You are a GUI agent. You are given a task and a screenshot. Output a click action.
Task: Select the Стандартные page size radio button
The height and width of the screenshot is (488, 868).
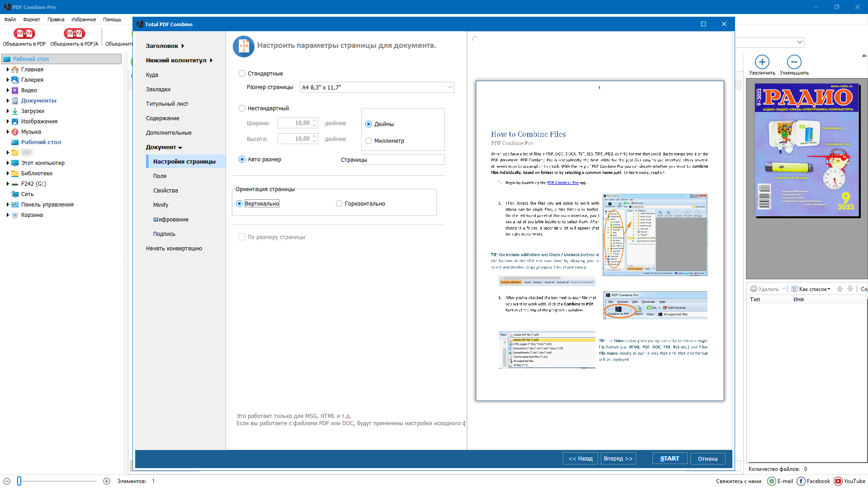point(242,74)
